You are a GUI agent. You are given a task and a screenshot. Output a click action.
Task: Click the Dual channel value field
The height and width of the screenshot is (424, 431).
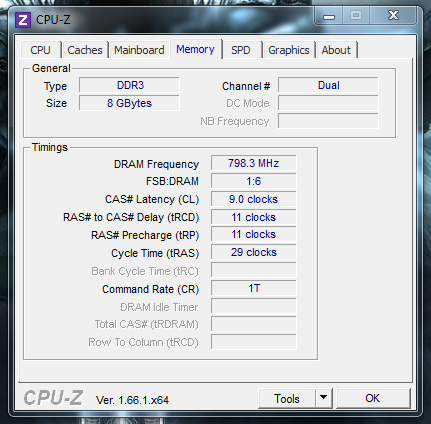click(328, 85)
